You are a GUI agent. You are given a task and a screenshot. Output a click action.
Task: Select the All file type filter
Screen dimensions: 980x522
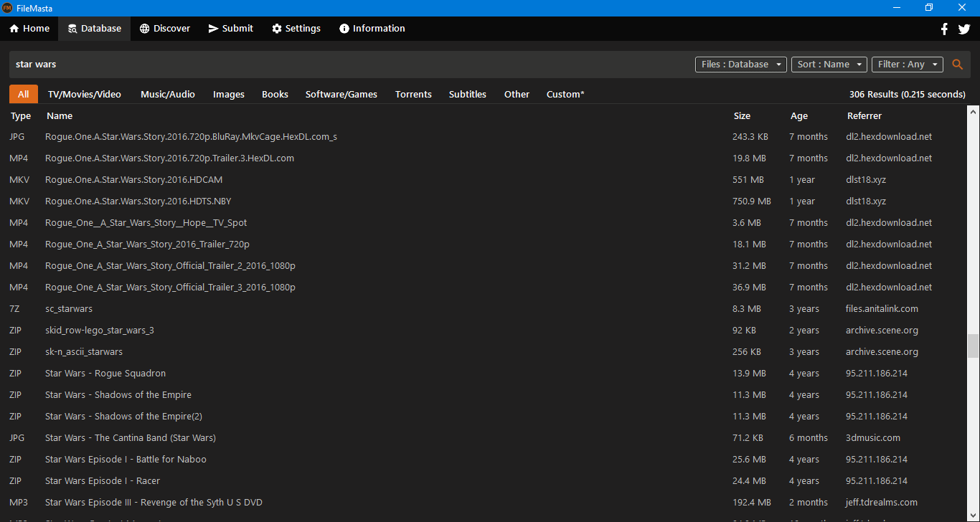24,94
